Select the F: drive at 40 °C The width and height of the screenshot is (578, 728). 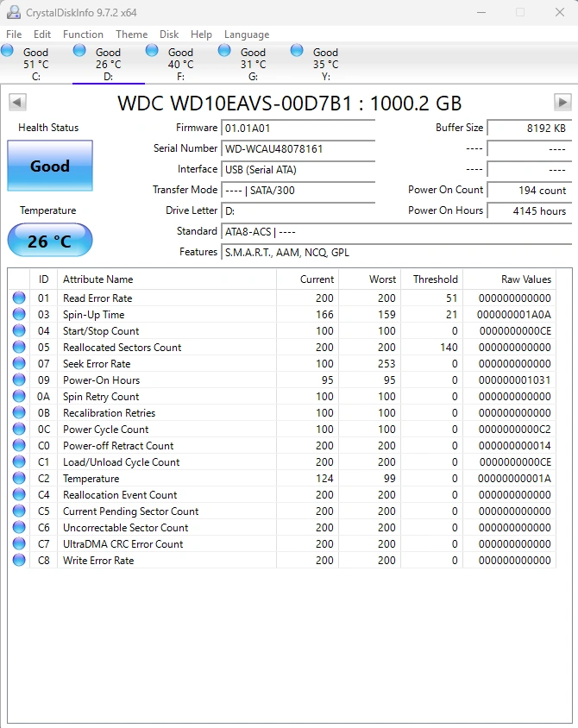(x=180, y=64)
